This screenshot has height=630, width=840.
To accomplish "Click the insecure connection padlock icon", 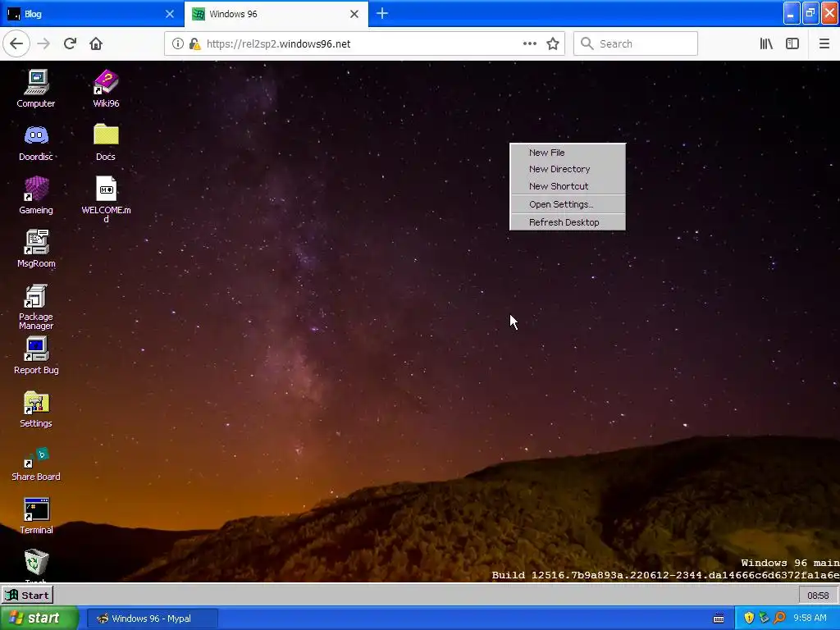I will (x=195, y=44).
